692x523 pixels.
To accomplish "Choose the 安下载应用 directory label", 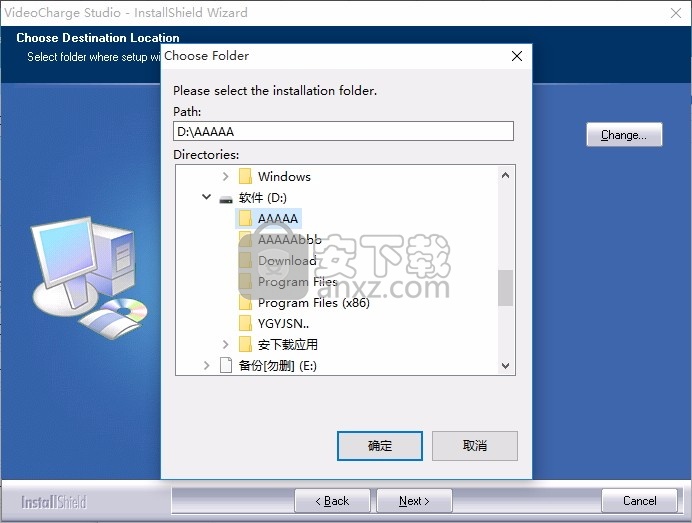I will click(x=288, y=344).
